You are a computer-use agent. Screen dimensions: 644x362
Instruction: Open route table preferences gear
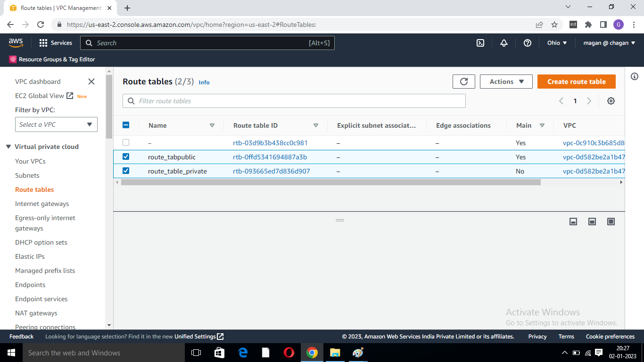pyautogui.click(x=611, y=100)
